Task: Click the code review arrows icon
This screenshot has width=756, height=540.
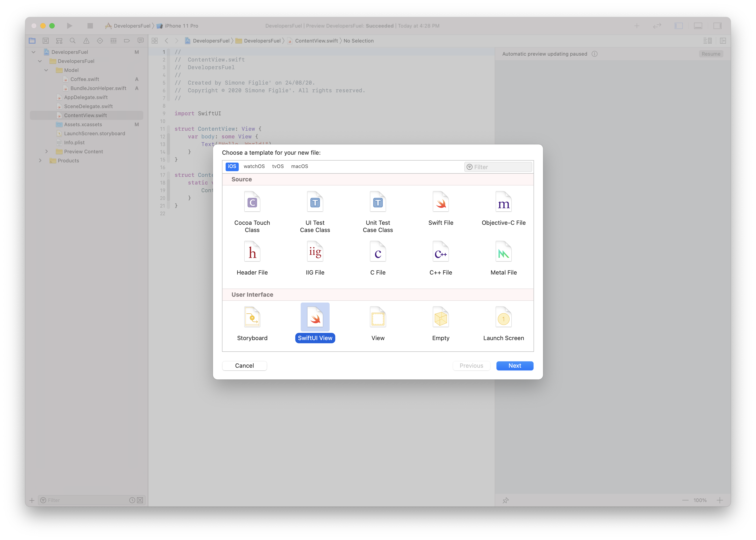Action: tap(657, 26)
